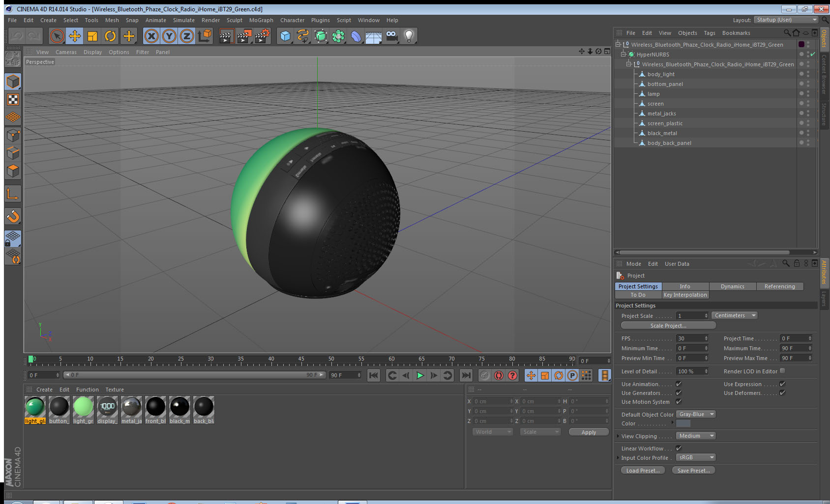Open the Array modeling objects flower icon

click(338, 36)
